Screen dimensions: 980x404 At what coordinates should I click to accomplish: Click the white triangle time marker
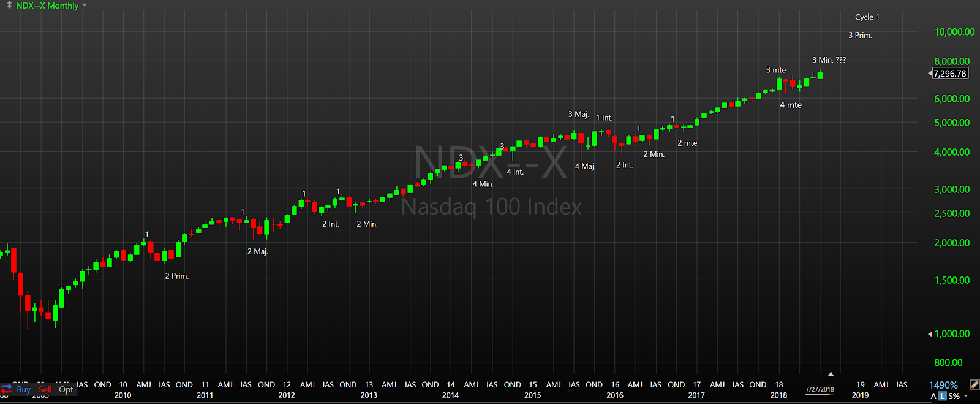[831, 373]
